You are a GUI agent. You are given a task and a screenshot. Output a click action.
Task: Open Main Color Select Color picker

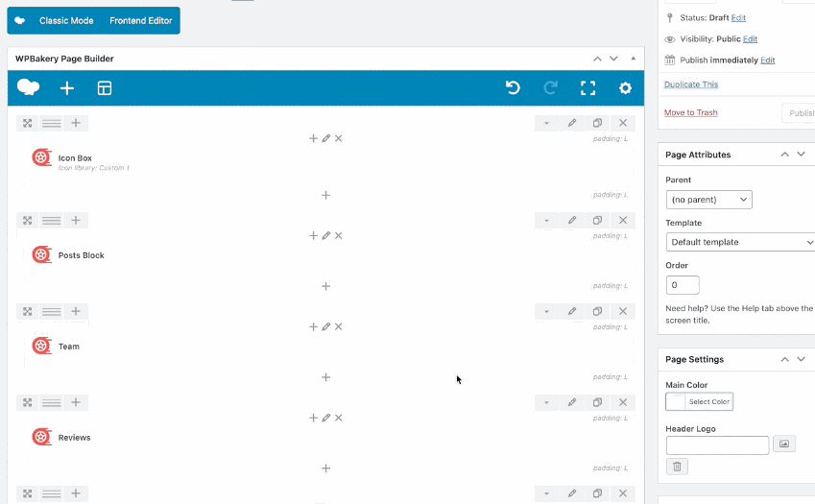point(700,401)
